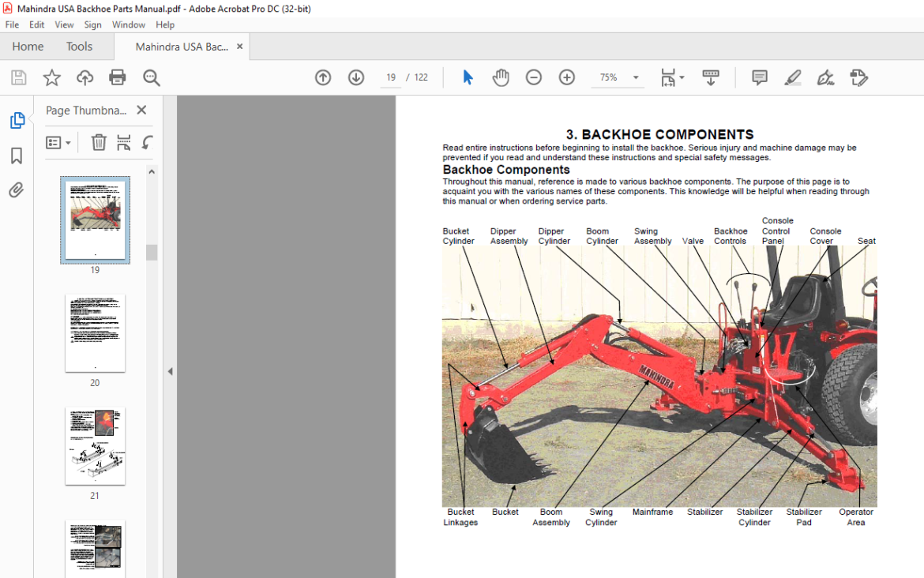This screenshot has height=578, width=924.
Task: Select the page 21 thumbnail
Action: point(95,446)
